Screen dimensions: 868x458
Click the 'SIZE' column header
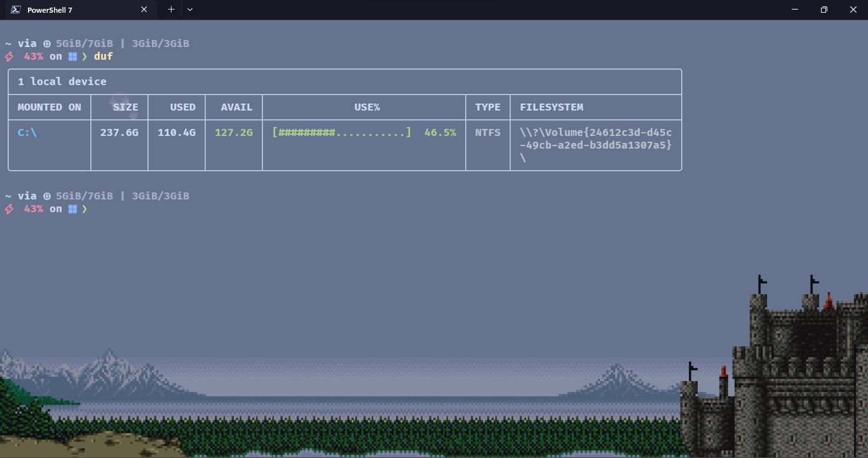click(x=125, y=107)
